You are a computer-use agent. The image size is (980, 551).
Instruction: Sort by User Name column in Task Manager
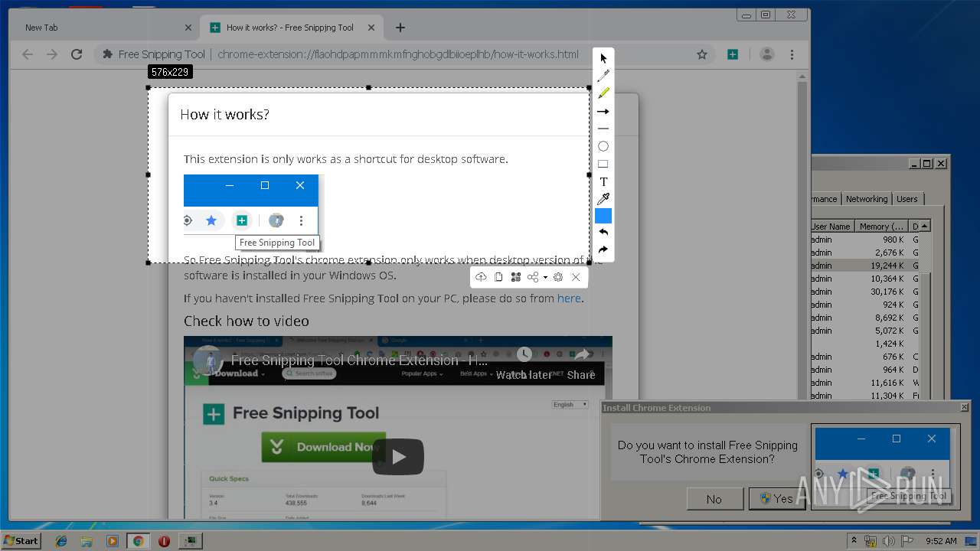pos(831,227)
